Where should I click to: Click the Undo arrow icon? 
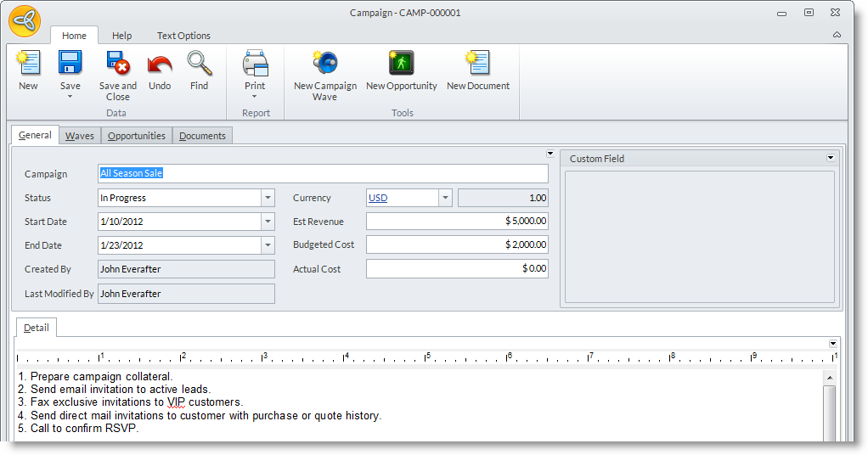[x=160, y=65]
